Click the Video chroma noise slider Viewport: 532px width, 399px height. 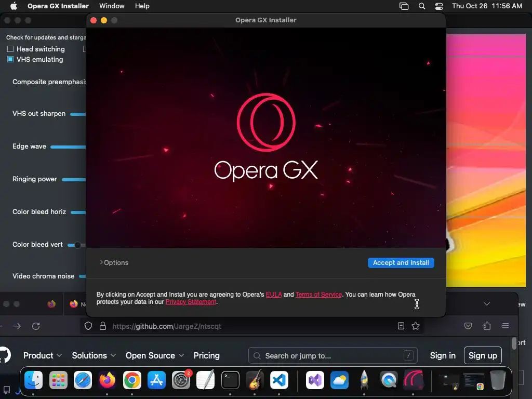point(83,276)
